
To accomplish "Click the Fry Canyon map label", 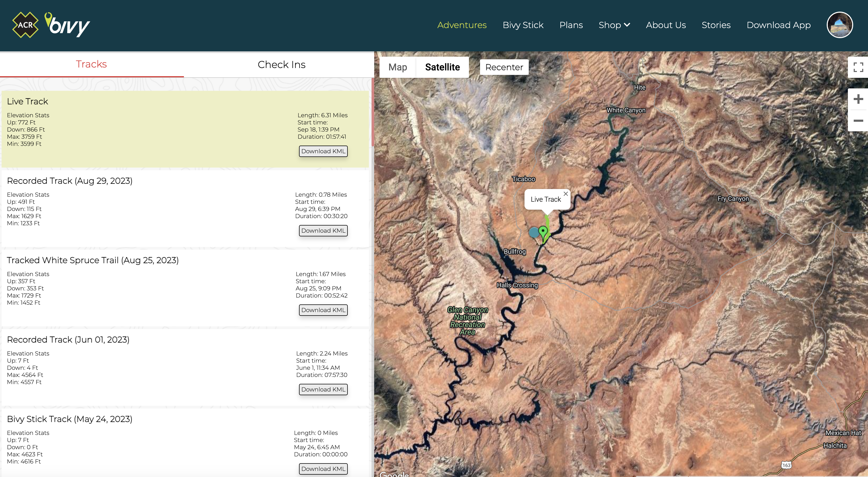I will pyautogui.click(x=733, y=199).
